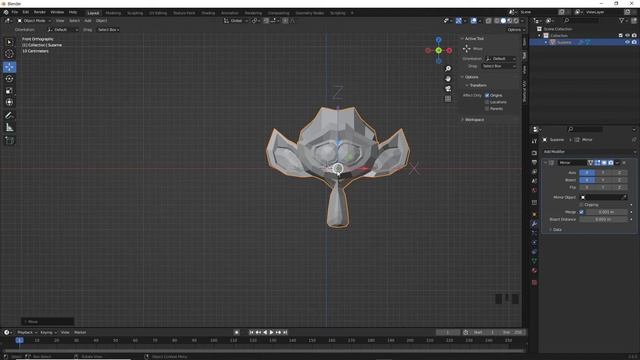Open the Render menu
This screenshot has height=360, width=640.
point(40,12)
